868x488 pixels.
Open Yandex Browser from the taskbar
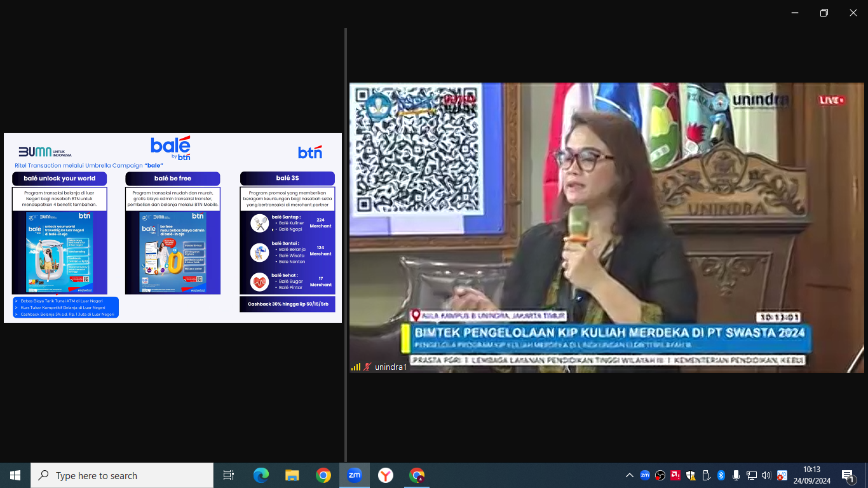point(386,475)
